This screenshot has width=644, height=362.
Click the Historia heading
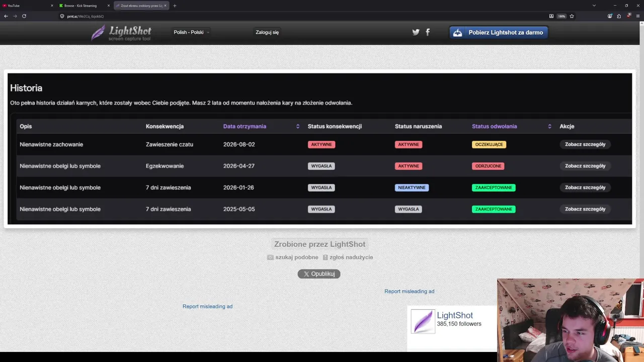point(26,88)
